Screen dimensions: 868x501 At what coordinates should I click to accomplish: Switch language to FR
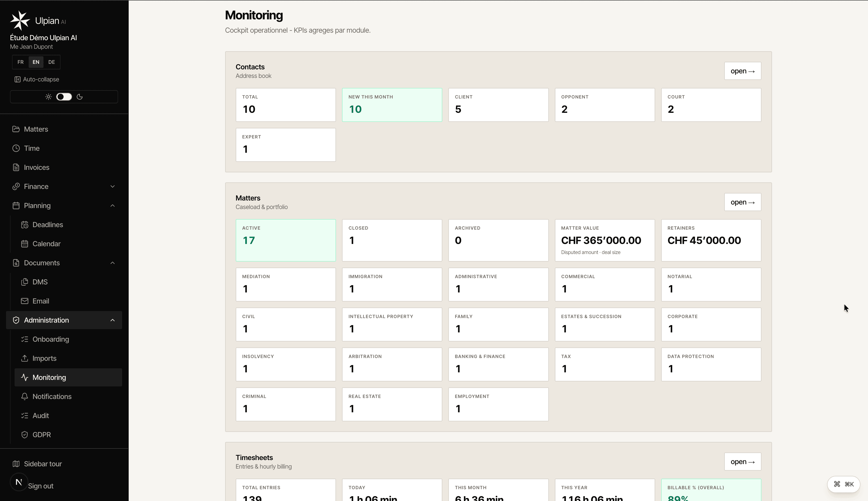21,62
